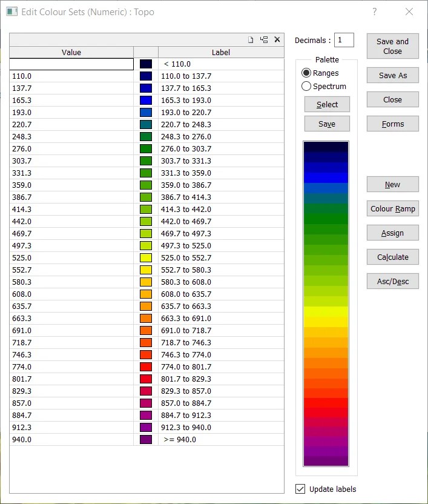Screen dimensions: 428x504
Task: Click the vertical palette colour bar
Action: click(326, 303)
